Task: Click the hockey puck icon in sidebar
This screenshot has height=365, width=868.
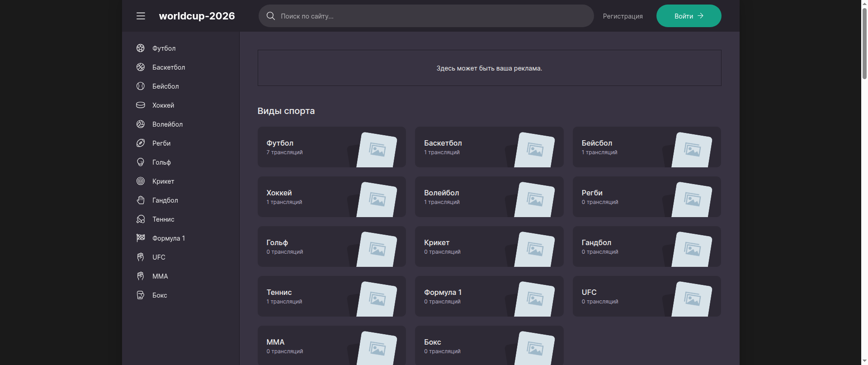Action: tap(141, 105)
